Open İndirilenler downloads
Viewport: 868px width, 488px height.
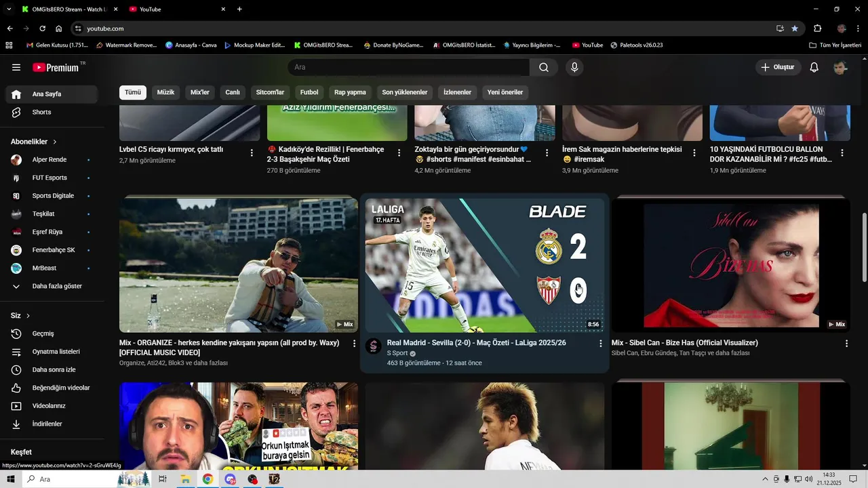coord(52,424)
